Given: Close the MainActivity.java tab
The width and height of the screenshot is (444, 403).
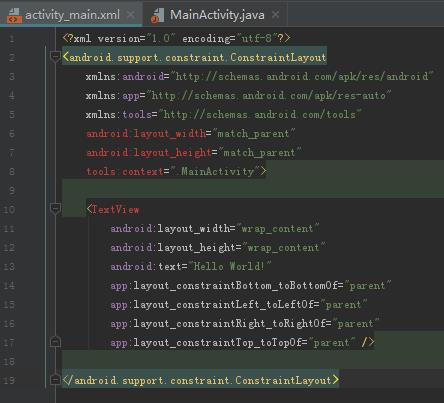Looking at the screenshot, I should (x=275, y=15).
